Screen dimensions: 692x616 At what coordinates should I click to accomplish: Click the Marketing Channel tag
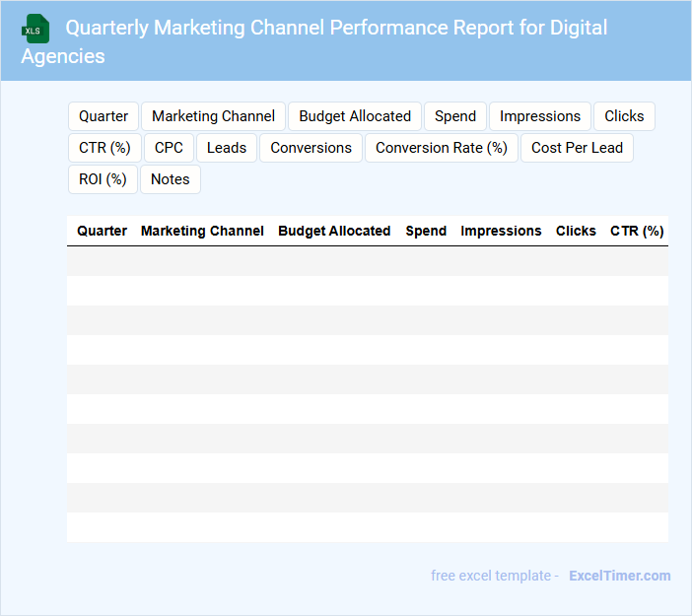pyautogui.click(x=213, y=116)
